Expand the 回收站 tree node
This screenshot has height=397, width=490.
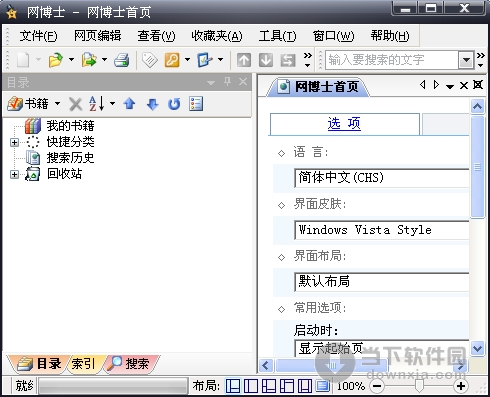(x=14, y=174)
